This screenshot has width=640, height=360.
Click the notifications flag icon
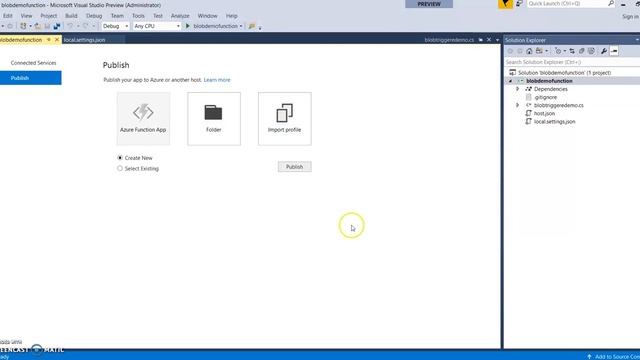coord(505,4)
